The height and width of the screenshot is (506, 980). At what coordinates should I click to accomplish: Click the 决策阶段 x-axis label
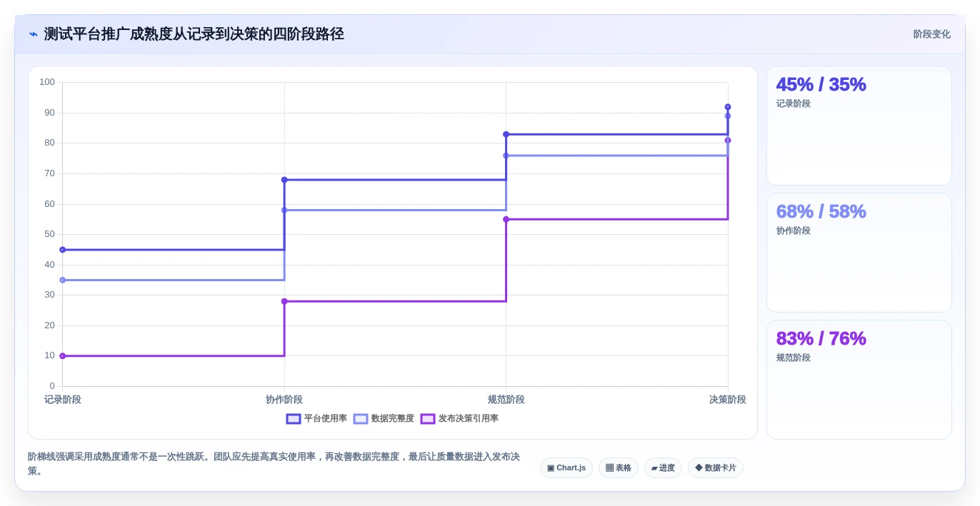click(728, 400)
